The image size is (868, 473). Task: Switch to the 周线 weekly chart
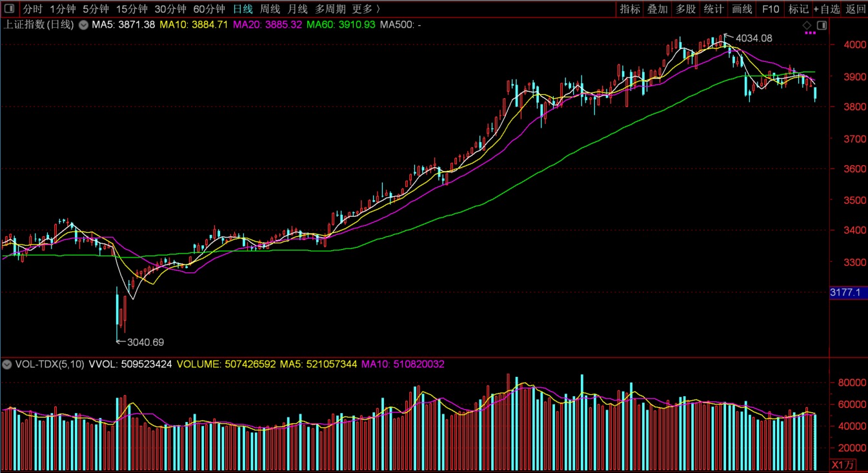(270, 9)
